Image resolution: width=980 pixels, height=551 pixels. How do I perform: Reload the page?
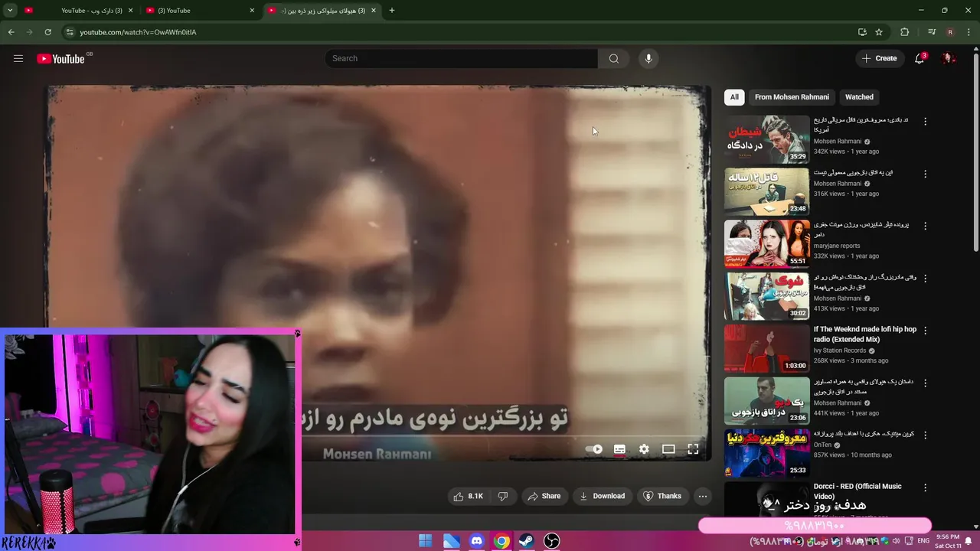tap(47, 32)
